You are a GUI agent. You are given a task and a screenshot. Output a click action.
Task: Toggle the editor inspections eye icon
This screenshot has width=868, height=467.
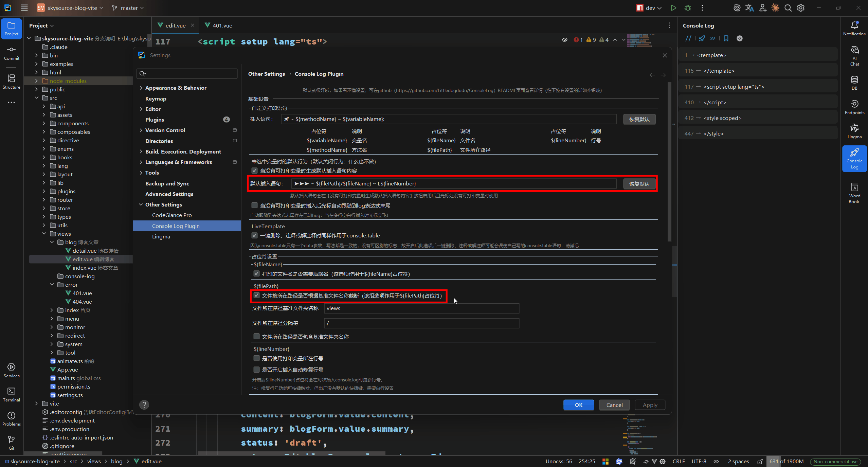[x=564, y=40]
